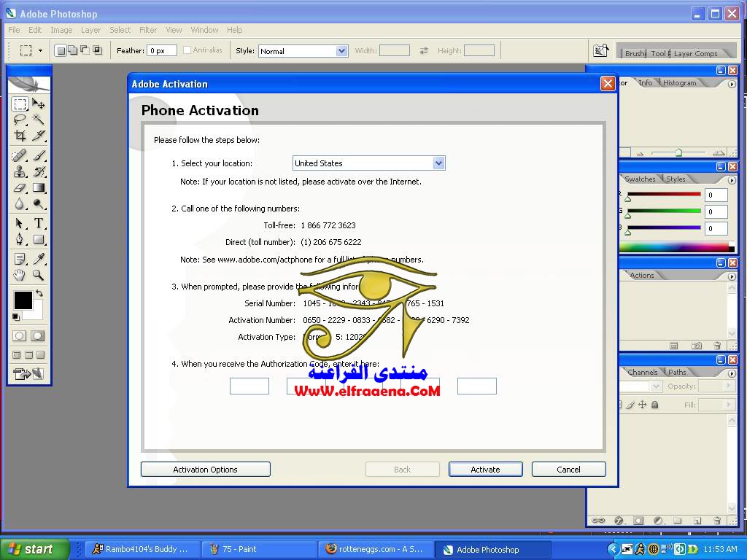
Task: Select the Brush tool
Action: pos(39,156)
